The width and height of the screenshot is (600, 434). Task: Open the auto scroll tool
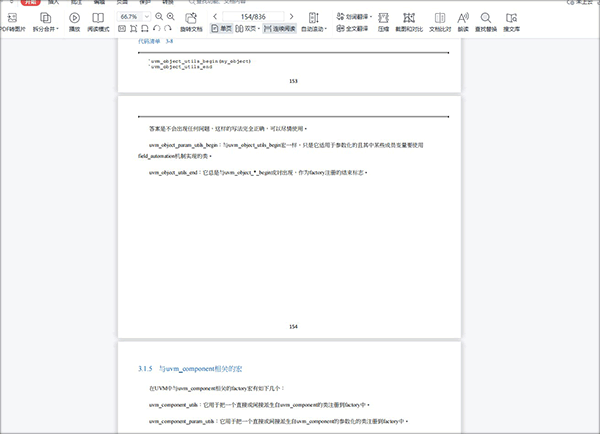(x=313, y=22)
